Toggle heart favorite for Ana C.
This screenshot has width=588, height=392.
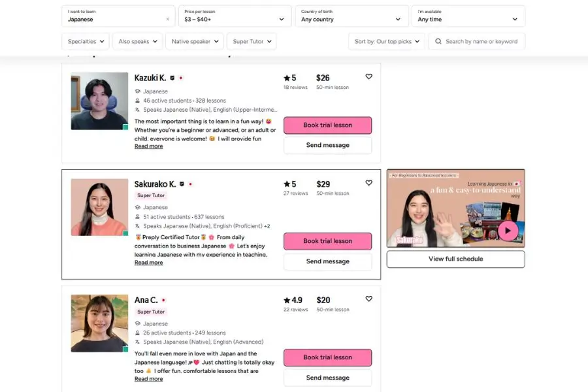(369, 299)
